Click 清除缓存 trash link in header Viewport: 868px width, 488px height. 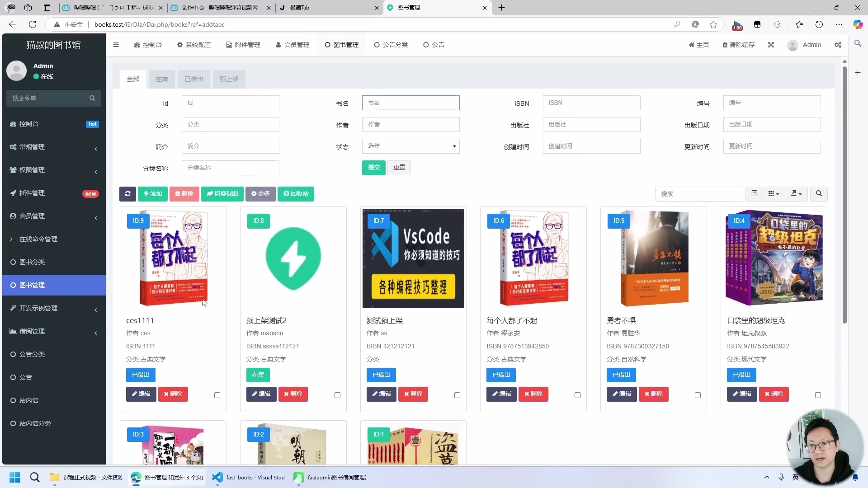(738, 45)
